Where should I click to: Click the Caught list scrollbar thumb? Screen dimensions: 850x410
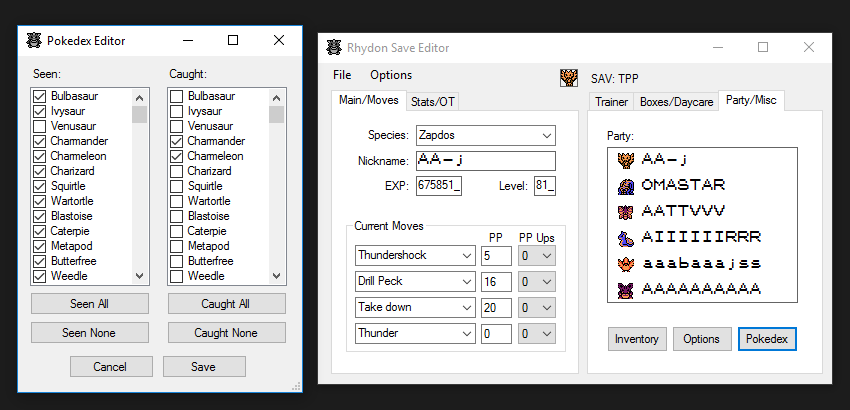click(x=276, y=114)
